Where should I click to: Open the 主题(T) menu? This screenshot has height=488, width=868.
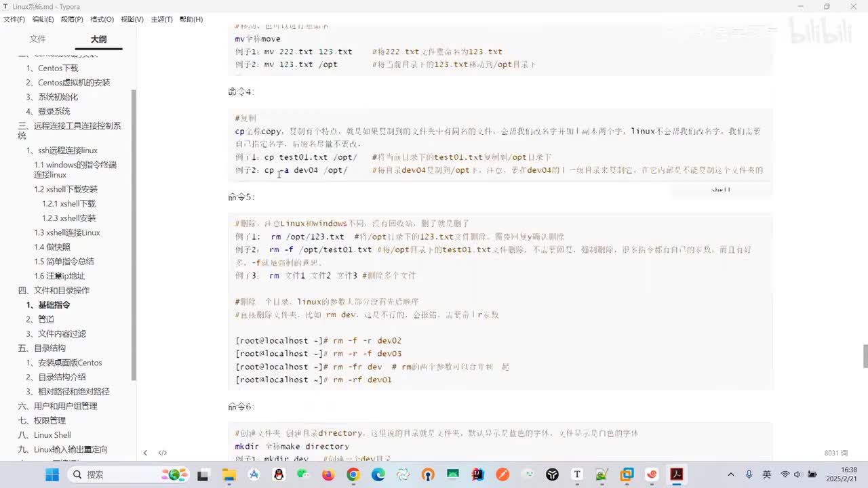[161, 19]
